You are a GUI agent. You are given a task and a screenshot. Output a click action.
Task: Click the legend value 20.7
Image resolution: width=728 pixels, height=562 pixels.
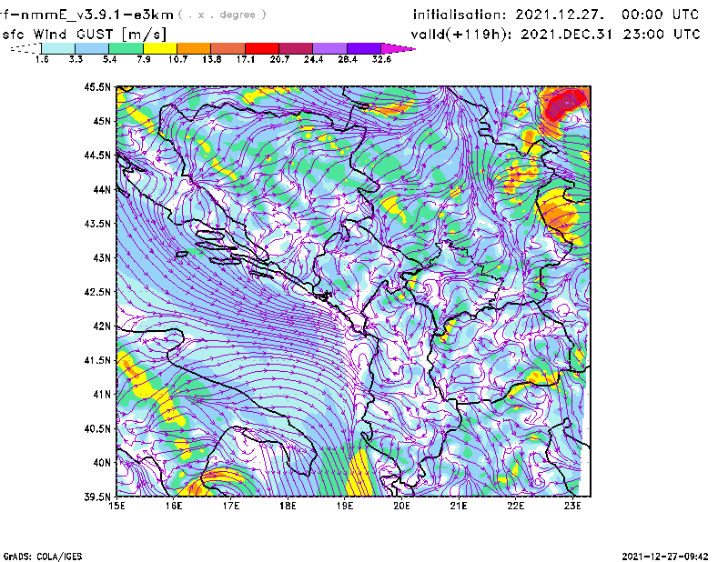(279, 59)
